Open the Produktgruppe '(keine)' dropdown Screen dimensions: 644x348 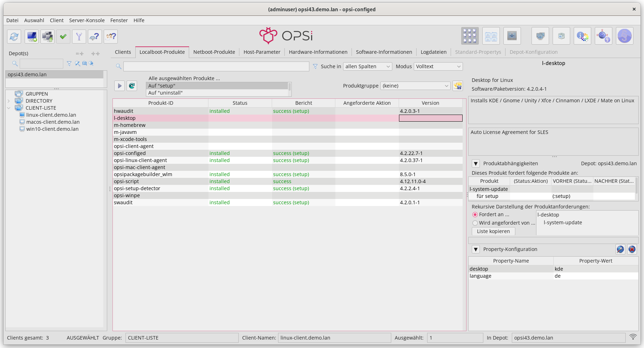coord(416,86)
